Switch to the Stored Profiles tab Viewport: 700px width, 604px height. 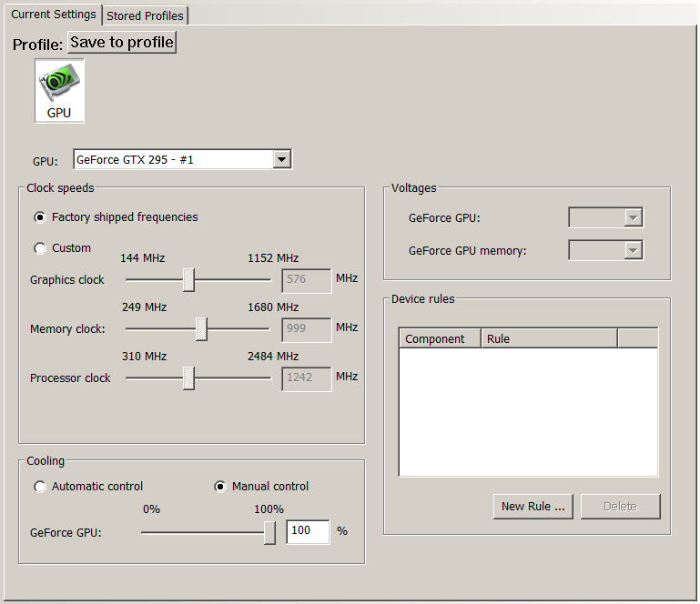145,15
